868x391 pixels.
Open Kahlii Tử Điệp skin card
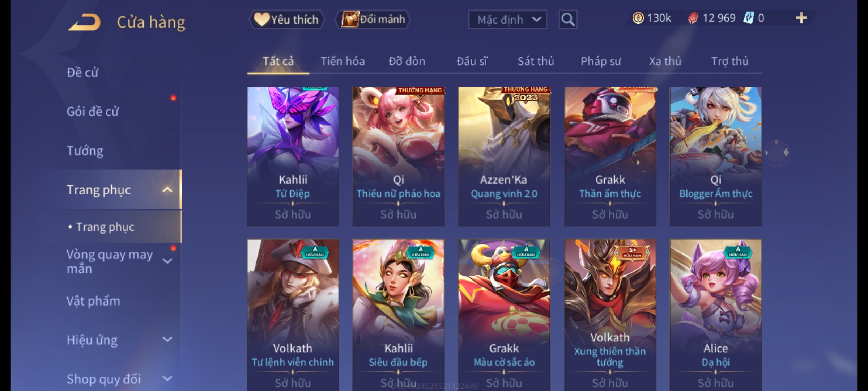[x=293, y=156]
